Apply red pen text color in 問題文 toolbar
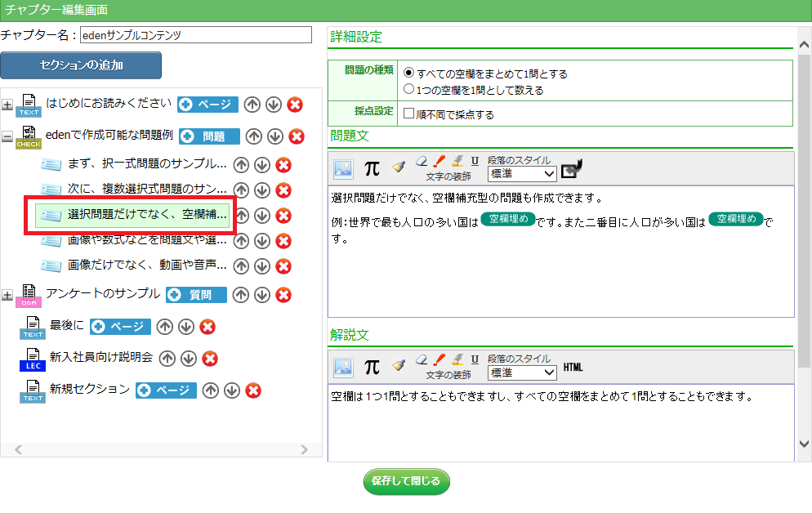This screenshot has height=513, width=812. coord(439,161)
